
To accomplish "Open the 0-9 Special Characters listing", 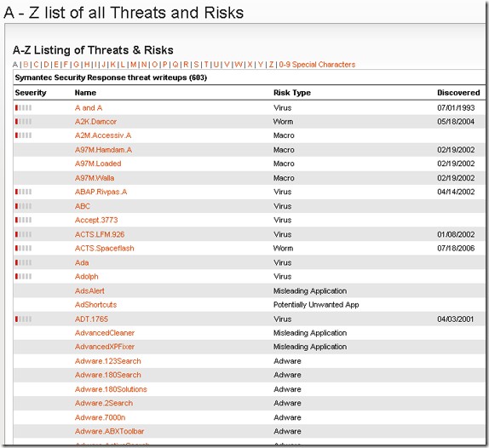I will (x=317, y=65).
